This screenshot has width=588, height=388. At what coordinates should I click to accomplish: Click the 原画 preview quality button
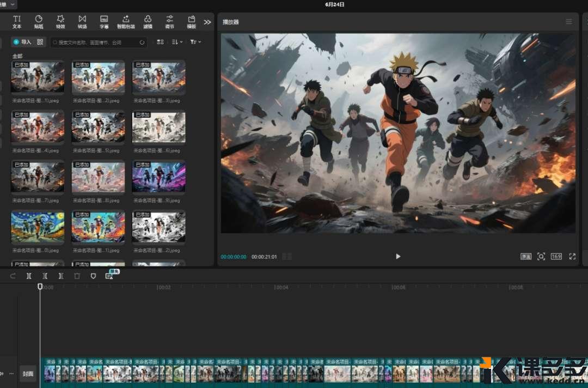(526, 256)
